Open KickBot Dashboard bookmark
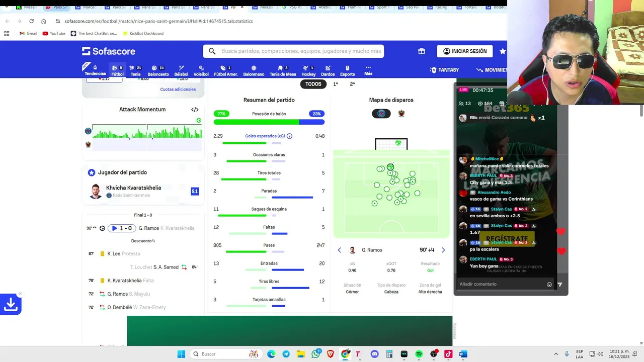Screen dimensions: 644x362 pyautogui.click(x=142, y=34)
